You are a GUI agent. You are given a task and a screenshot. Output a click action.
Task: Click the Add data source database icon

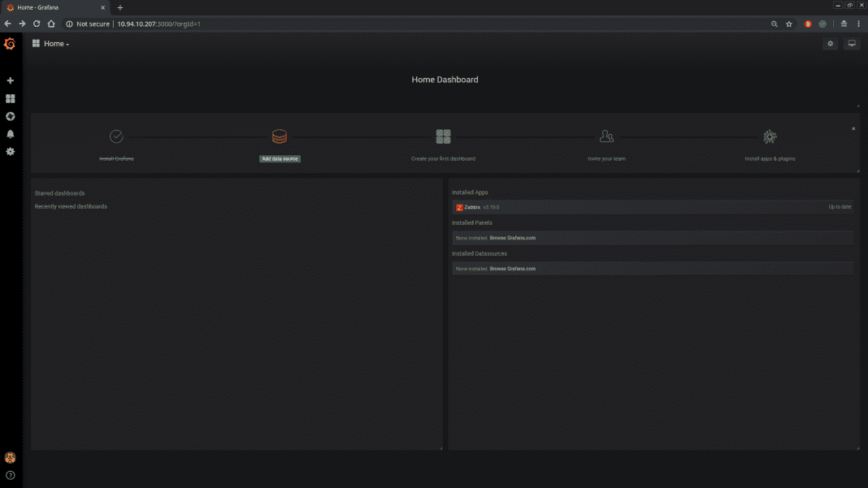click(280, 135)
